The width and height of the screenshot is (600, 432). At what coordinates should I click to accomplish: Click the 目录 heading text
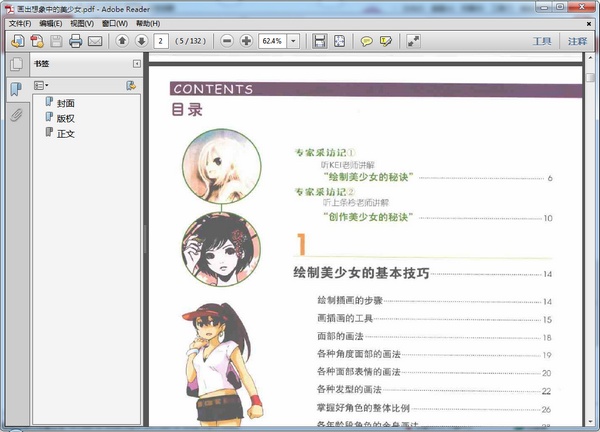[x=187, y=109]
